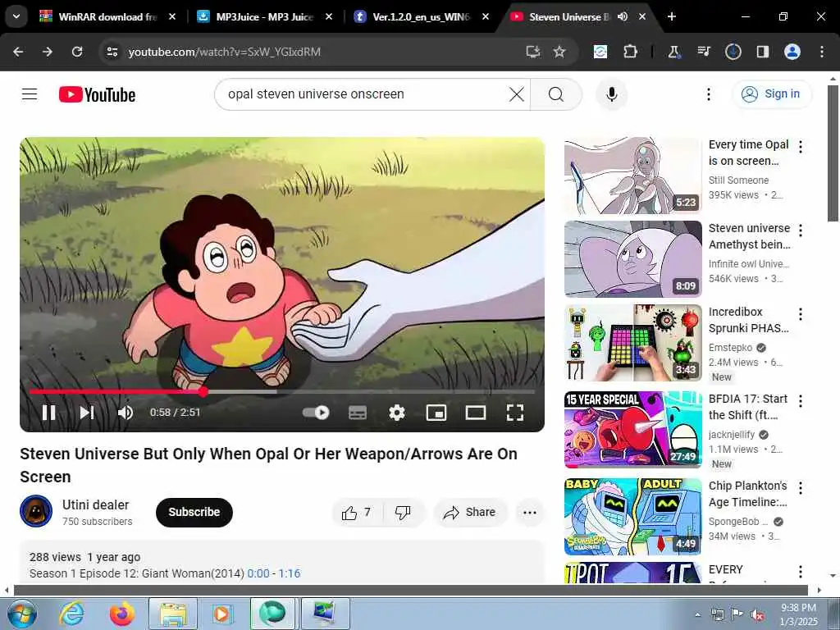
Task: Go to the YouTube home logo
Action: (97, 95)
